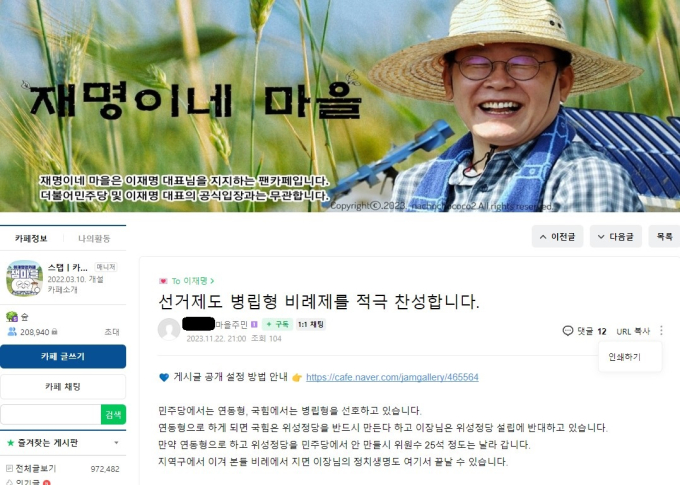Switch to the 나의활동 tab
The width and height of the screenshot is (680, 485).
[94, 238]
